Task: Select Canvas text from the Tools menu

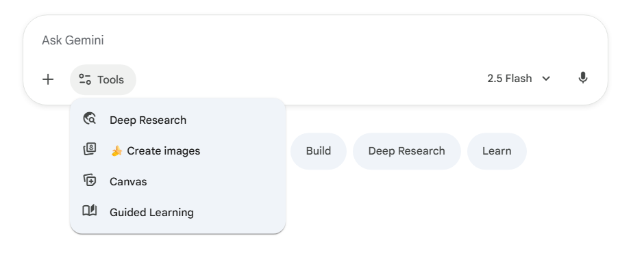Action: 128,182
